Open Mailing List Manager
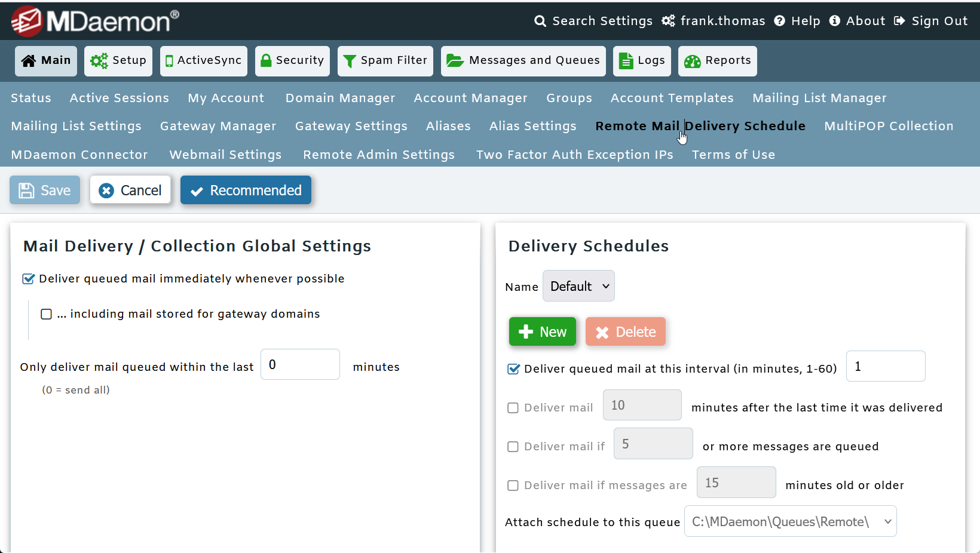This screenshot has width=980, height=553. [x=820, y=98]
